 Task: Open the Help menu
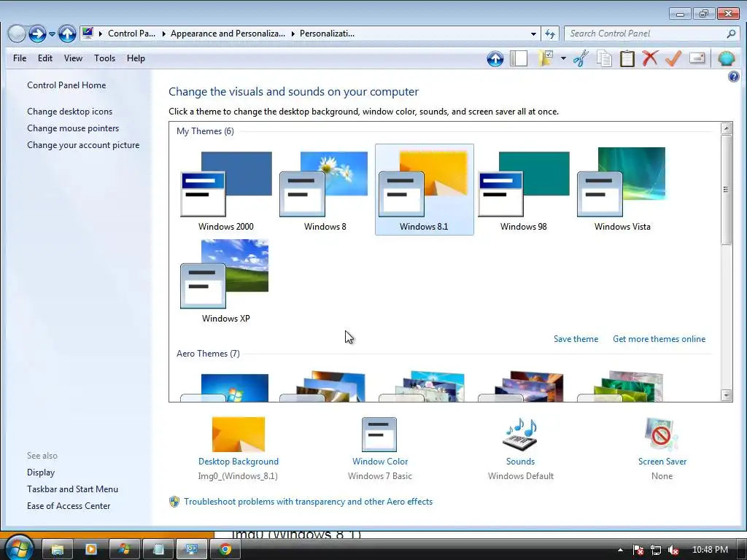(x=136, y=58)
